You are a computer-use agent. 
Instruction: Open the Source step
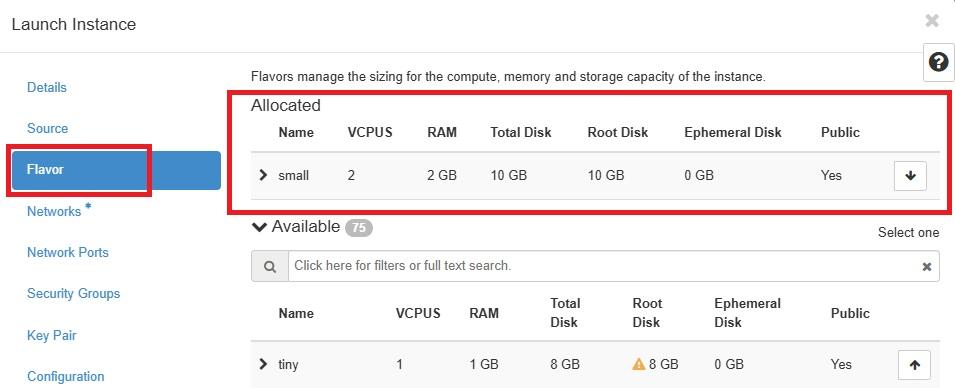pos(48,129)
